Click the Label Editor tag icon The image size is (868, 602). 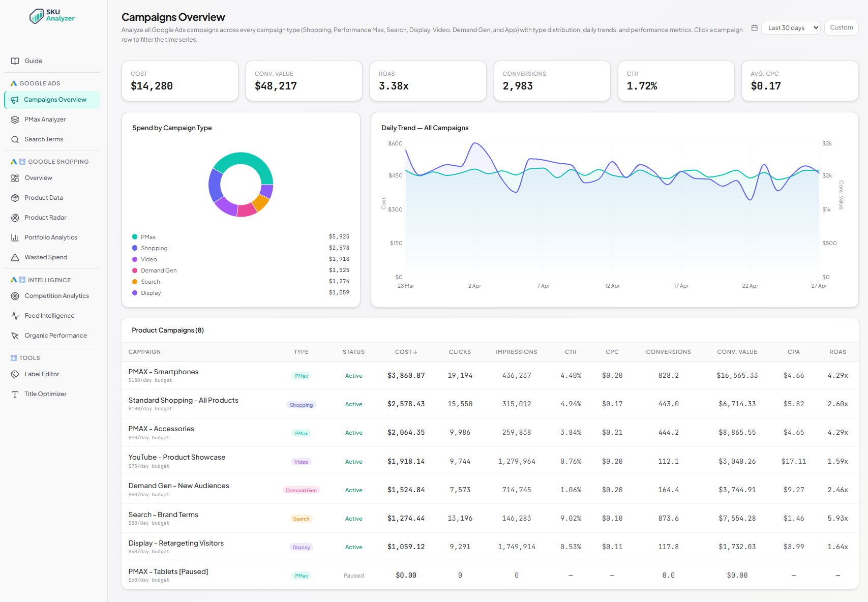pos(15,374)
